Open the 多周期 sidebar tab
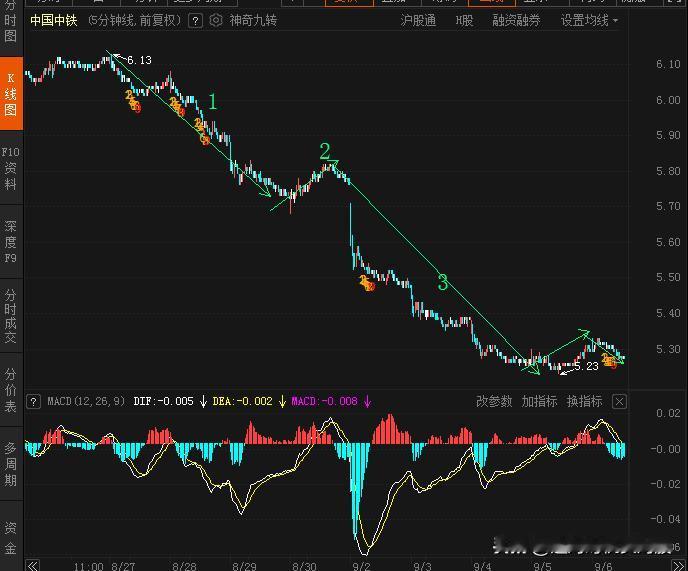 [x=11, y=464]
